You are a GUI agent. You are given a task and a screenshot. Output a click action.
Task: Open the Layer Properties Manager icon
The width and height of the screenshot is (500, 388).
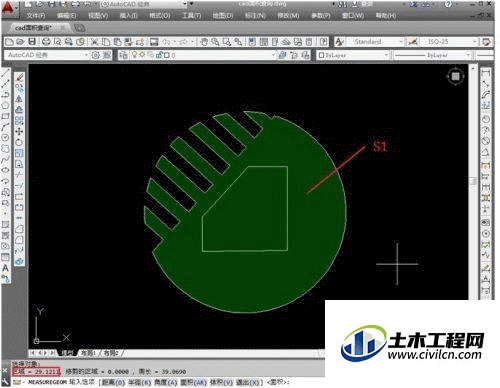pos(123,55)
